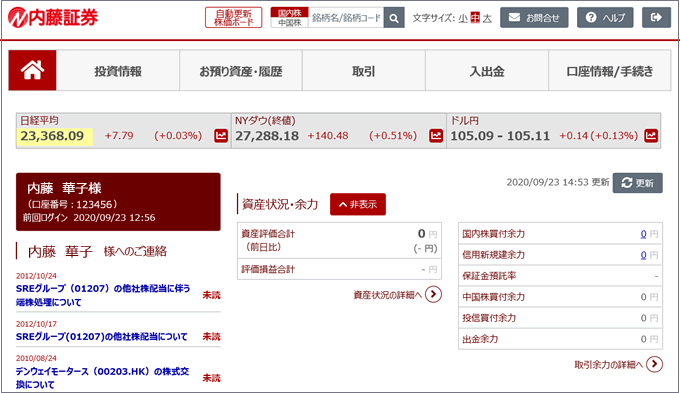This screenshot has width=680, height=393.
Task: Select 国内株 search mode
Action: point(289,13)
